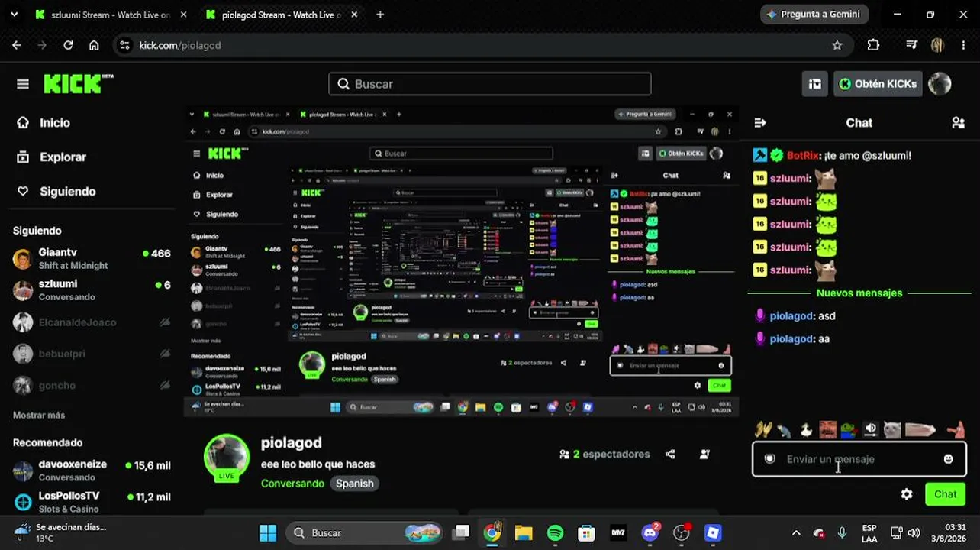The height and width of the screenshot is (550, 980).
Task: Click the Enviar un mensaje chat input
Action: [859, 459]
